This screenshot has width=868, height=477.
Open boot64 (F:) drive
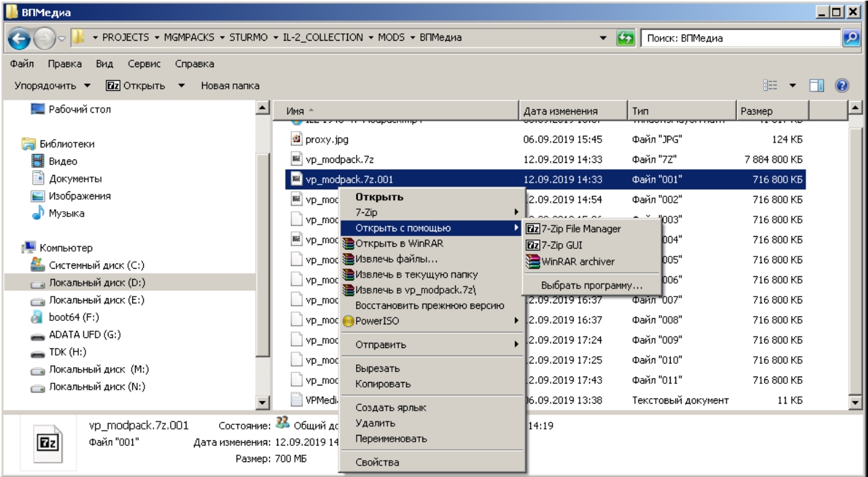(x=66, y=318)
